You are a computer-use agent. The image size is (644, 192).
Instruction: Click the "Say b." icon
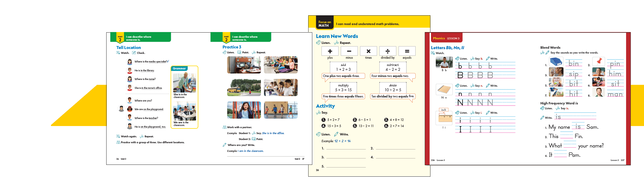click(472, 59)
